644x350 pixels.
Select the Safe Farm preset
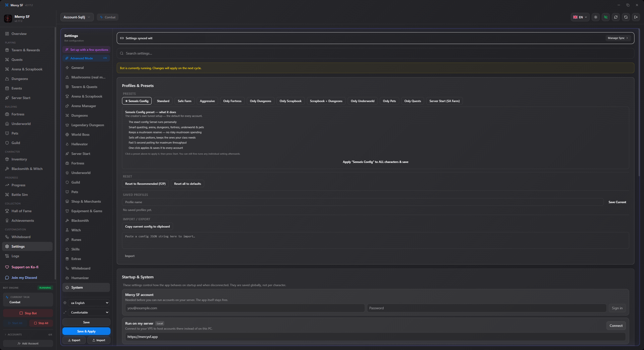(185, 101)
